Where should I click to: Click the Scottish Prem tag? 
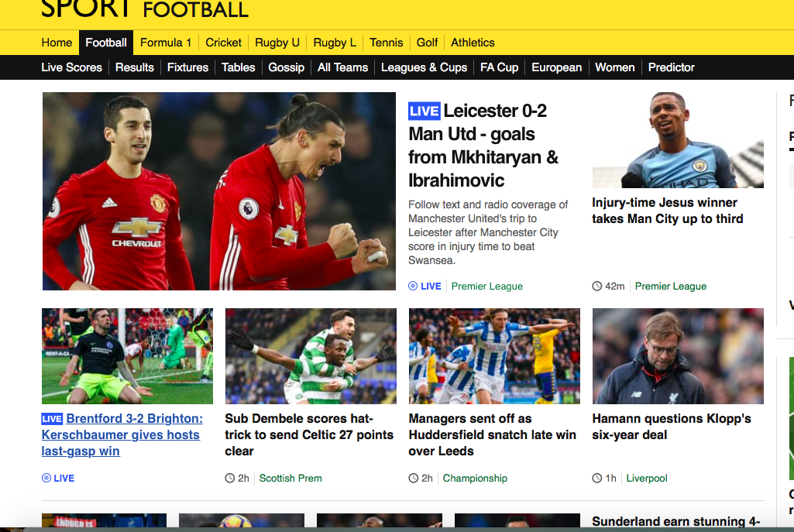[x=290, y=479]
